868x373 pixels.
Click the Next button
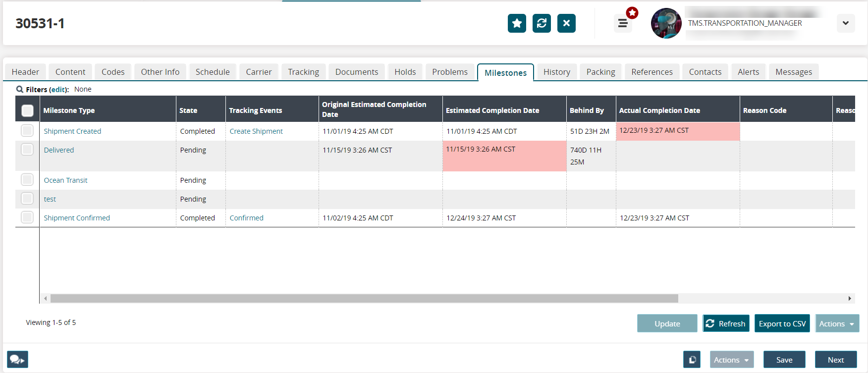pyautogui.click(x=836, y=360)
